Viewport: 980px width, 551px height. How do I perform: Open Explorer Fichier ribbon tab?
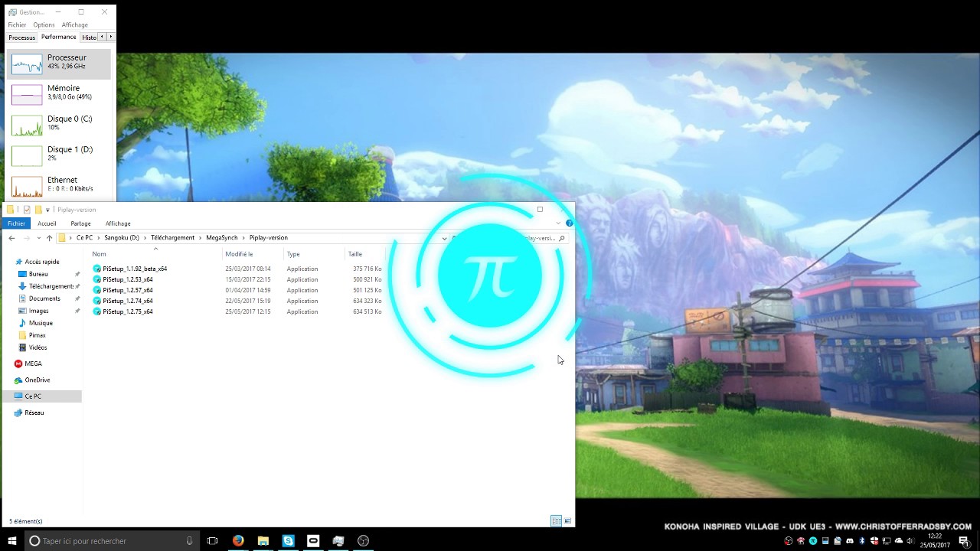(16, 223)
